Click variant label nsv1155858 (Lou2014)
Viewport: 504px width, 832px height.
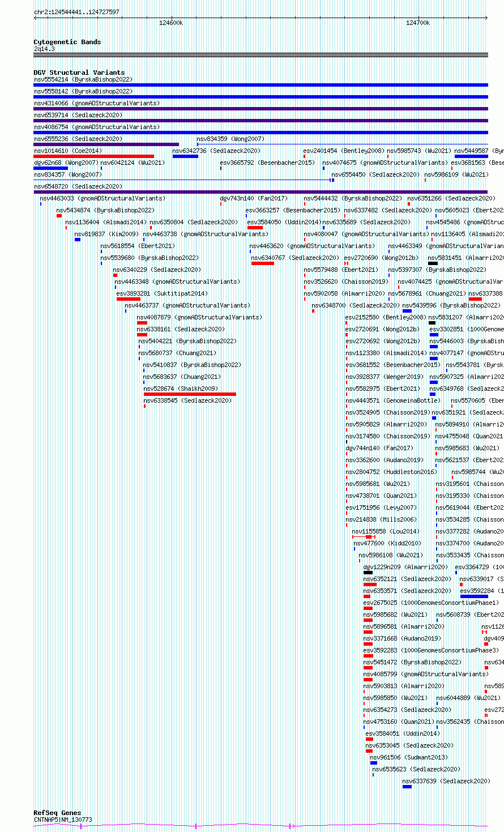tap(386, 532)
